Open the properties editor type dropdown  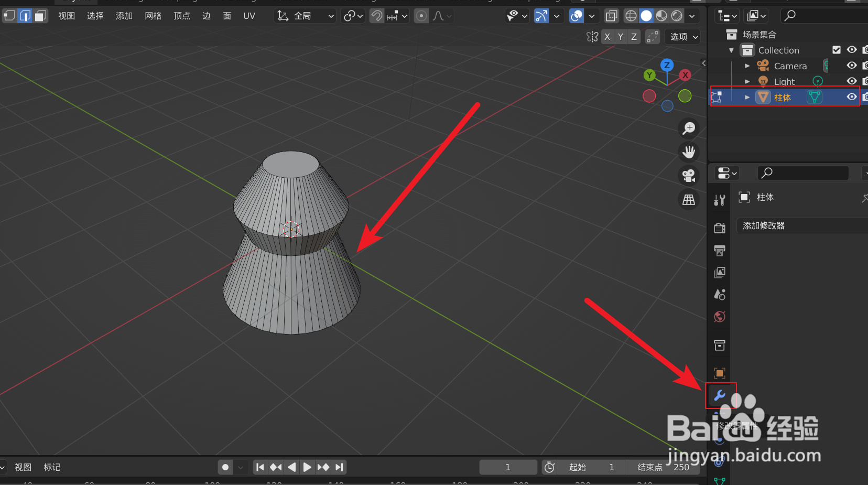click(727, 173)
